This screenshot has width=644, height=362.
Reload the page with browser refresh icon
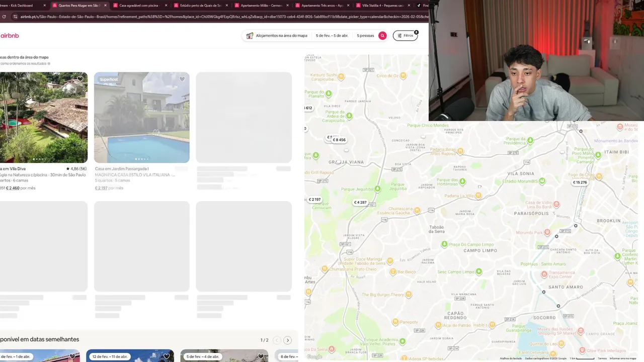pyautogui.click(x=4, y=17)
